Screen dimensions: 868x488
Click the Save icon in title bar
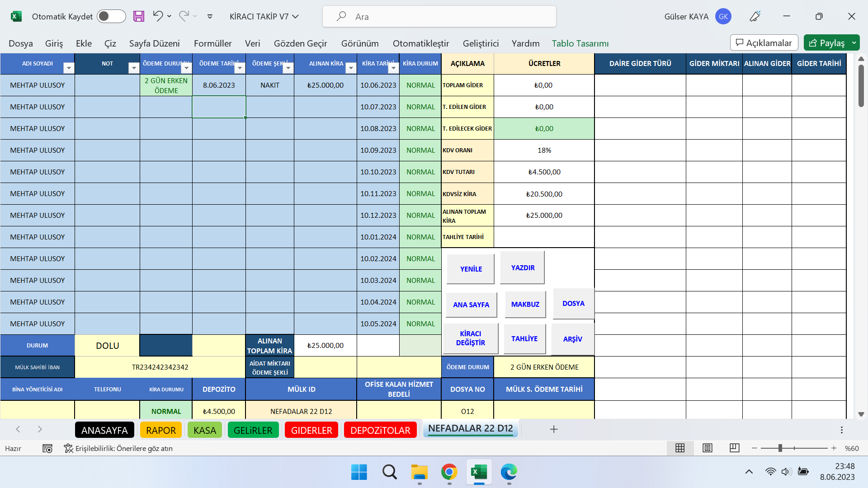point(138,16)
